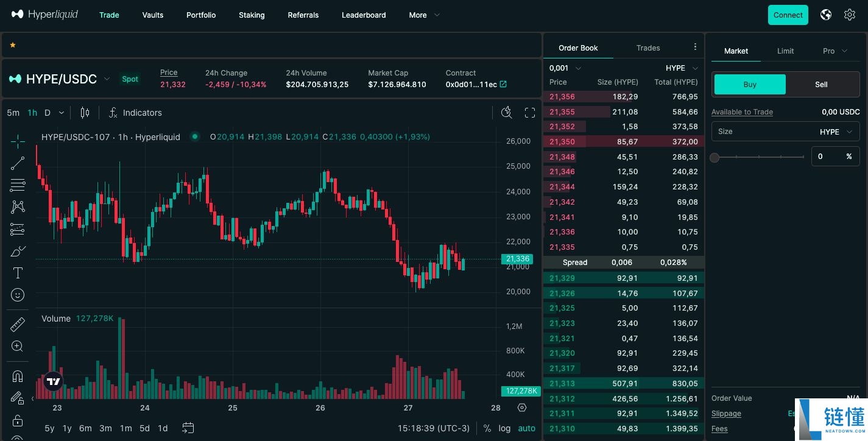Expand the More navigation dropdown

(425, 15)
